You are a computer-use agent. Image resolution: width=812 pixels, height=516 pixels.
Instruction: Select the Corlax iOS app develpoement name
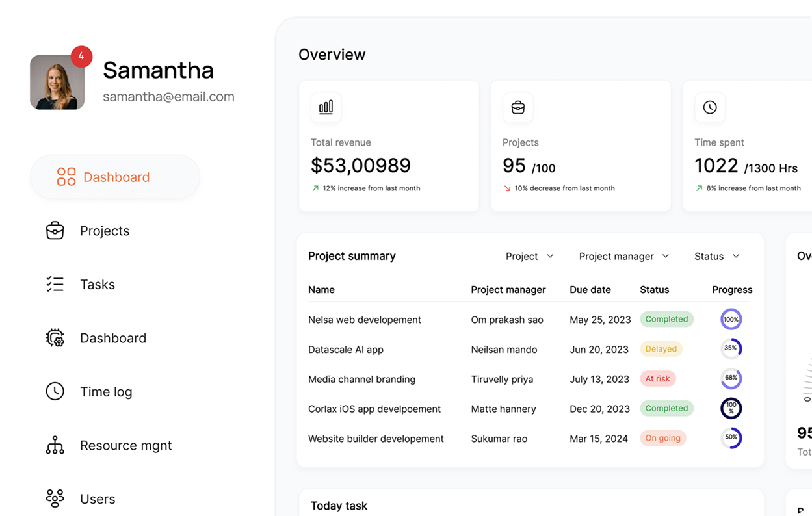click(x=374, y=409)
